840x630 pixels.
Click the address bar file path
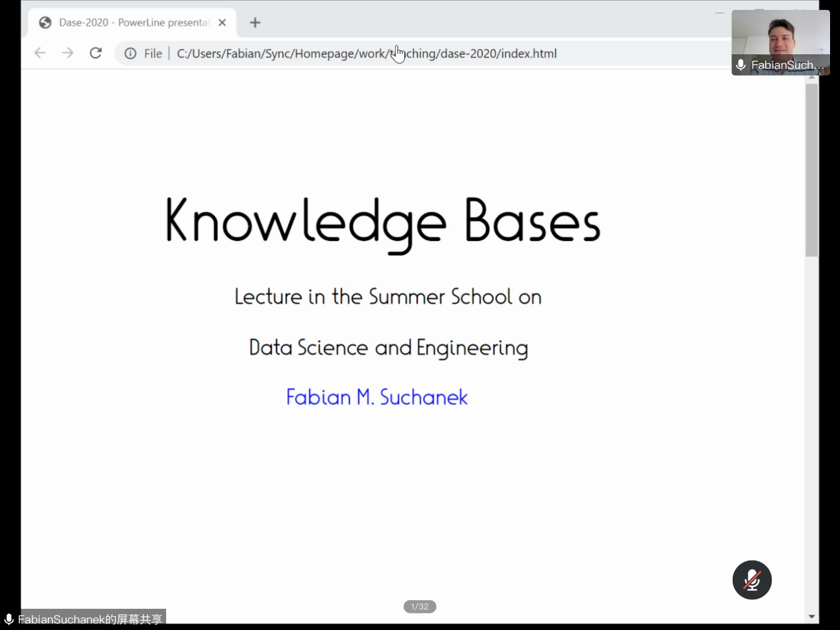pyautogui.click(x=366, y=54)
